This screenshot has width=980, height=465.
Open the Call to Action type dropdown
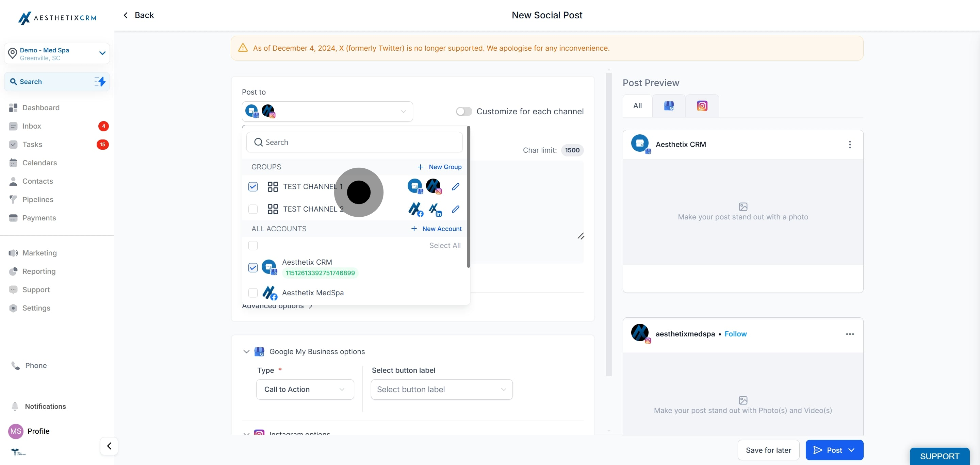point(305,389)
